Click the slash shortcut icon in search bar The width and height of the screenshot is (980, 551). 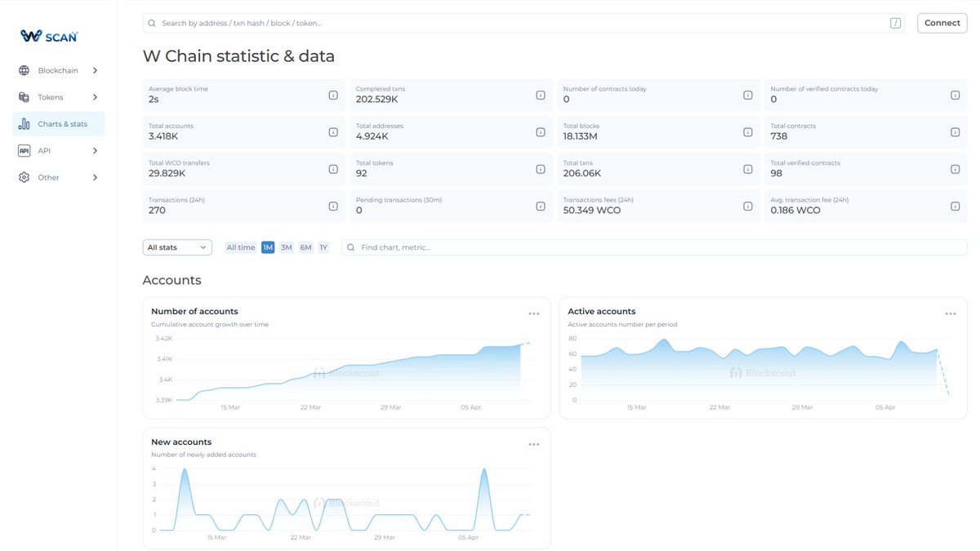pyautogui.click(x=896, y=23)
